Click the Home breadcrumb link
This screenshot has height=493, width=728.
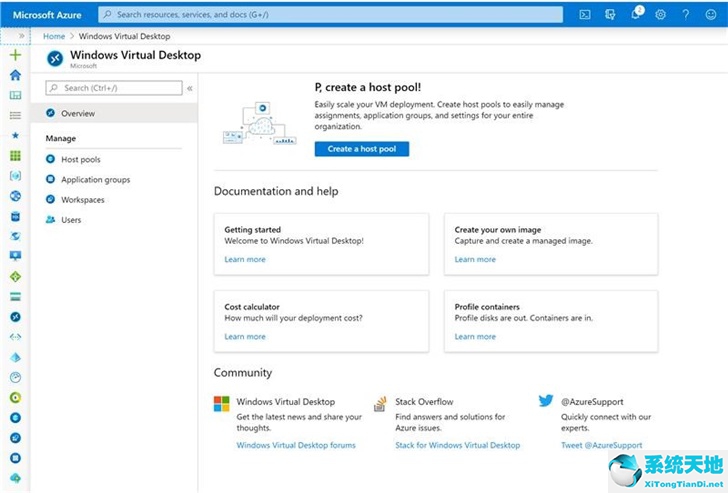54,36
